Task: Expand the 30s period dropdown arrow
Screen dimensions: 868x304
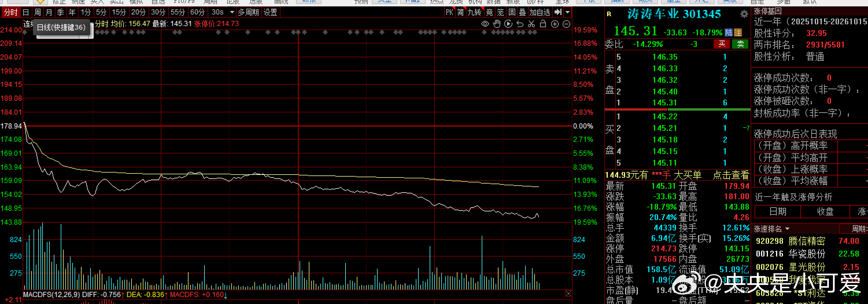Action: pos(232,12)
